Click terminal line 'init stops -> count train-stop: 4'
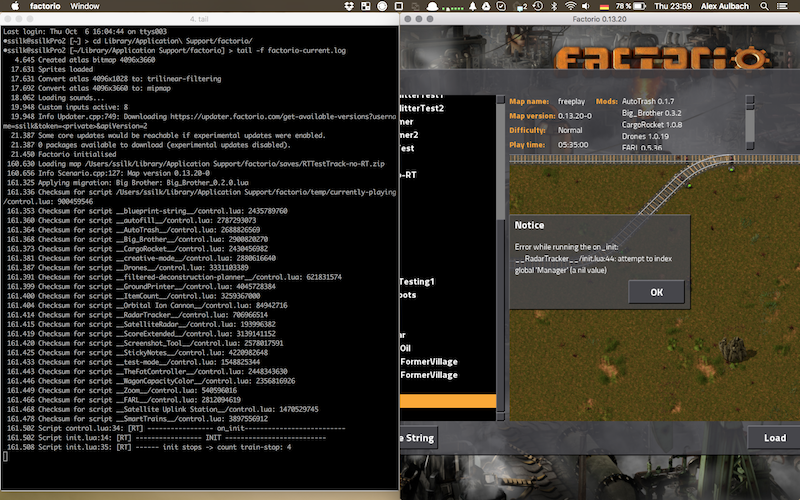 point(149,447)
